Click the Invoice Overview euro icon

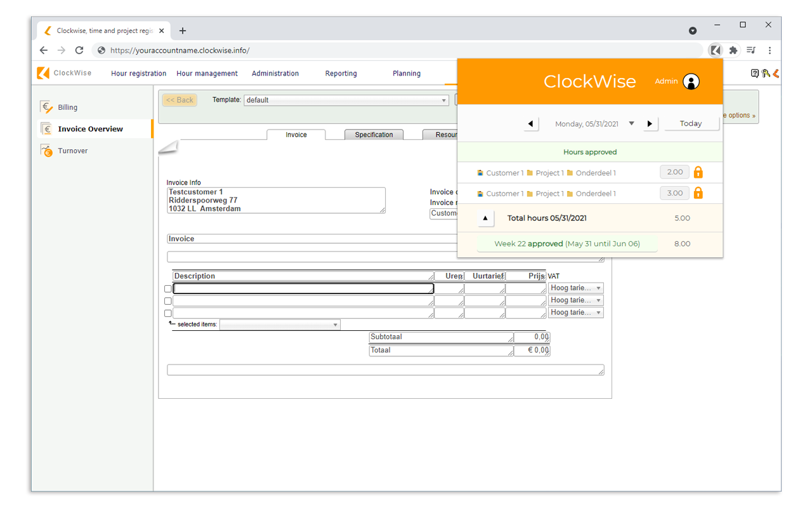pyautogui.click(x=46, y=128)
